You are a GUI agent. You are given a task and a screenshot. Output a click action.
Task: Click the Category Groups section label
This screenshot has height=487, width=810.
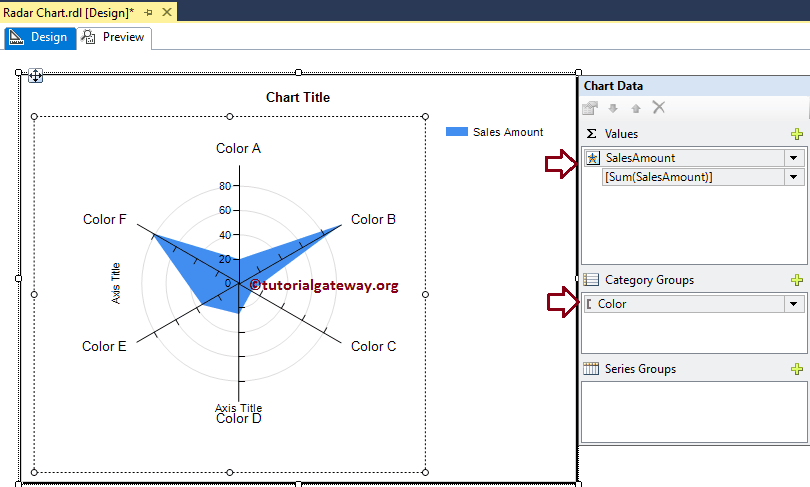click(649, 280)
